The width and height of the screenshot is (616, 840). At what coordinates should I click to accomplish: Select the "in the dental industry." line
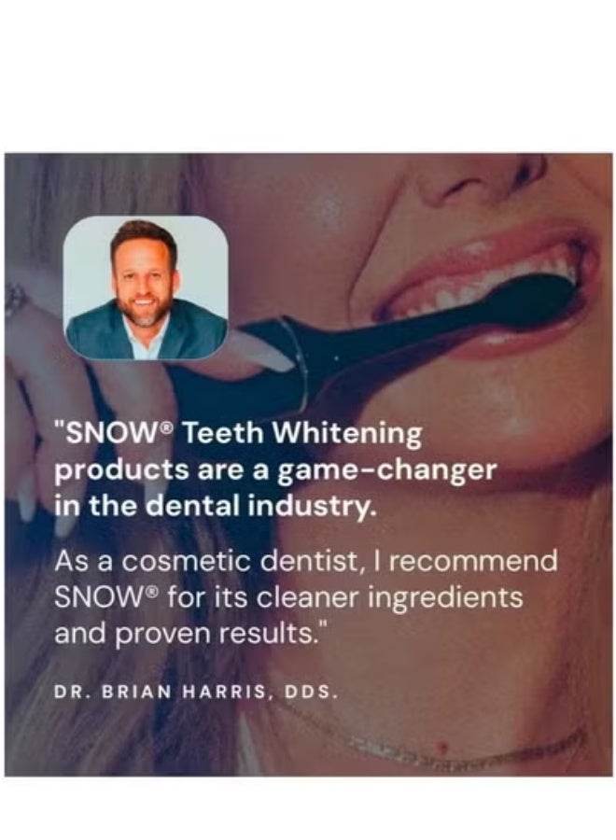tap(213, 505)
